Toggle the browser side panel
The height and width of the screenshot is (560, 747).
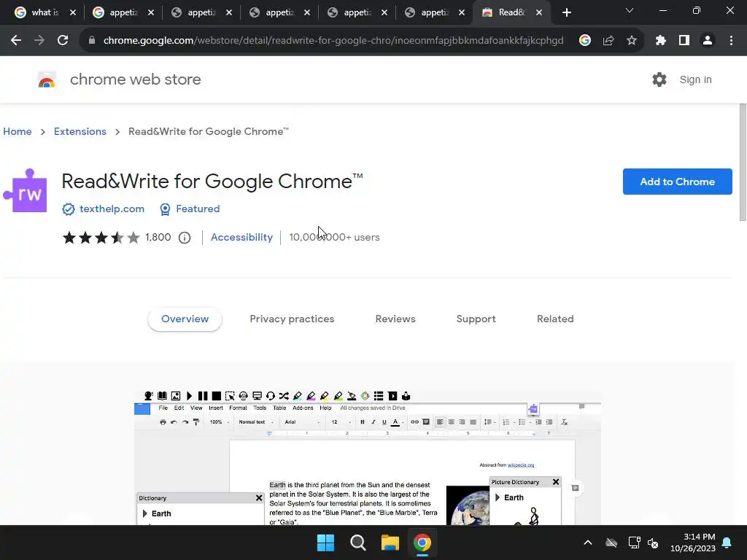click(684, 41)
